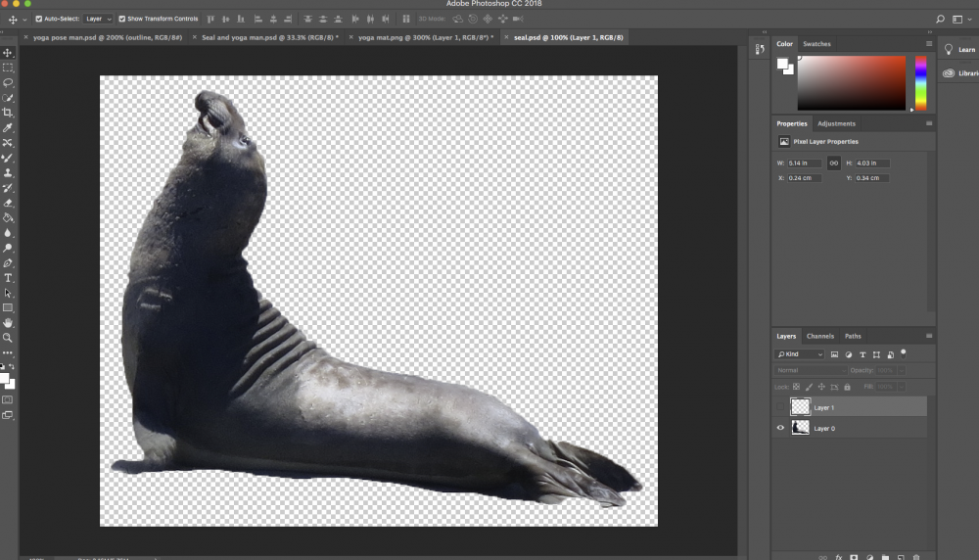Select the Zoom tool in the toolbar
This screenshot has width=979, height=560.
click(x=8, y=338)
